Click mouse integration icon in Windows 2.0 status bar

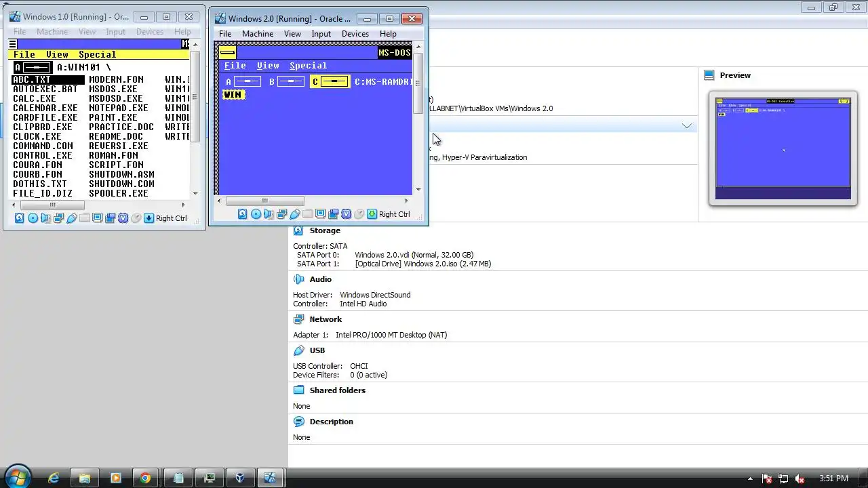[359, 214]
